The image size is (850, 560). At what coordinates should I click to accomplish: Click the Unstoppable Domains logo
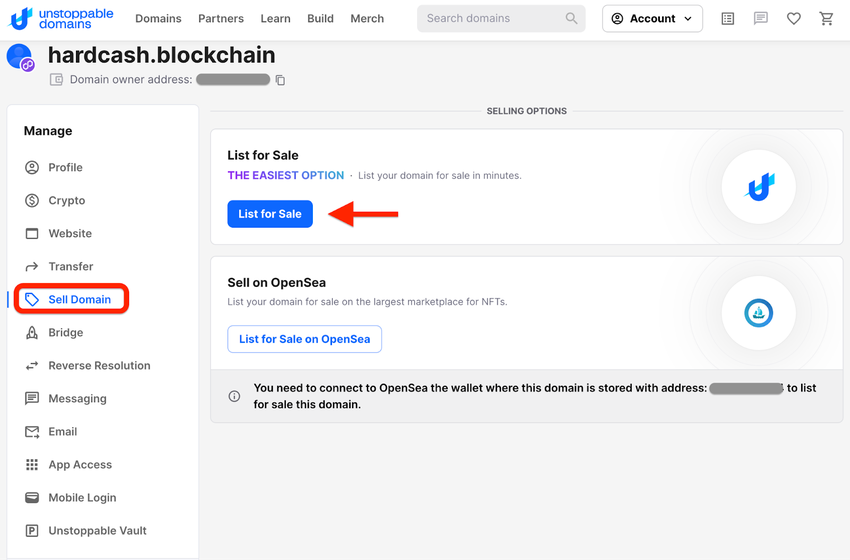pos(61,18)
